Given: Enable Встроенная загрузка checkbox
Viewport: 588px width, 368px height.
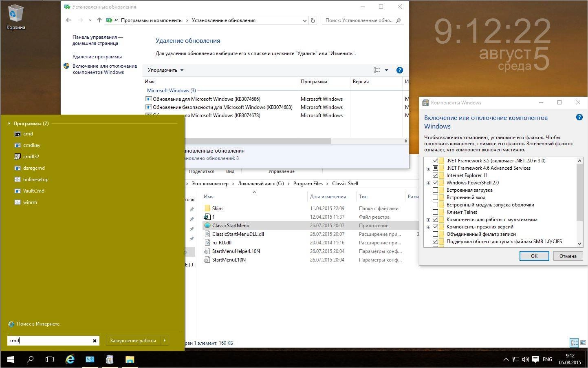Looking at the screenshot, I should coord(435,190).
